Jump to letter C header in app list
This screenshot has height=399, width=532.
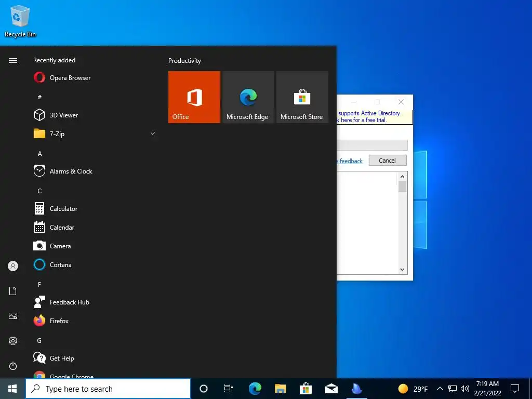[39, 191]
